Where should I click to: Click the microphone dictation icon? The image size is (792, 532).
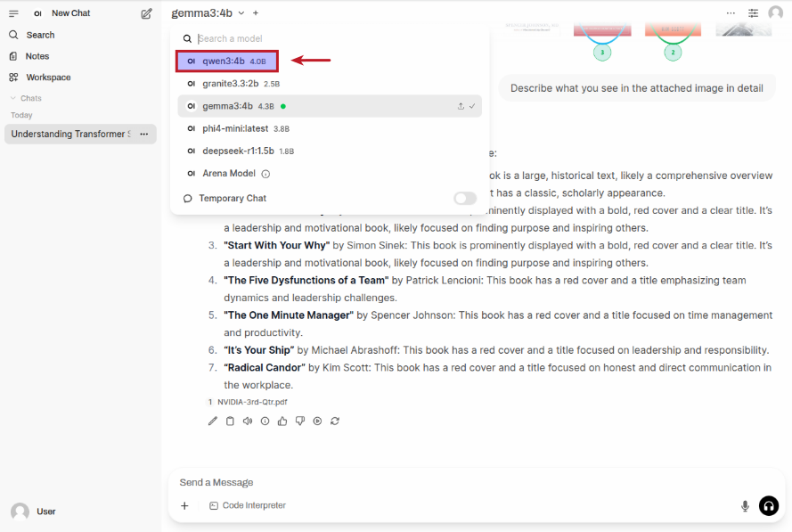[x=745, y=506]
